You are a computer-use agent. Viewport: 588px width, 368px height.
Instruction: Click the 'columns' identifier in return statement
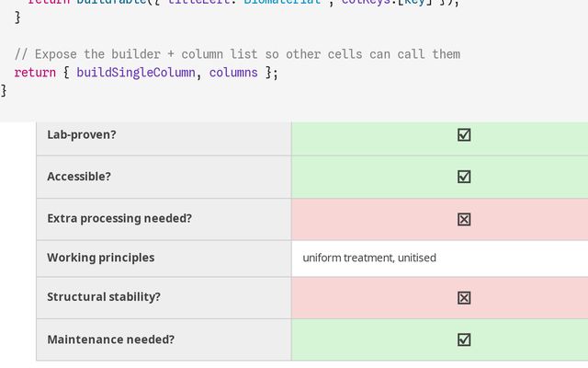pos(232,72)
